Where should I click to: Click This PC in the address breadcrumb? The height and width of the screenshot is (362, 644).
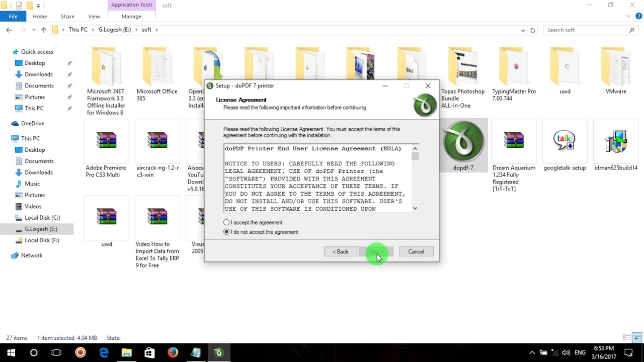pyautogui.click(x=78, y=30)
